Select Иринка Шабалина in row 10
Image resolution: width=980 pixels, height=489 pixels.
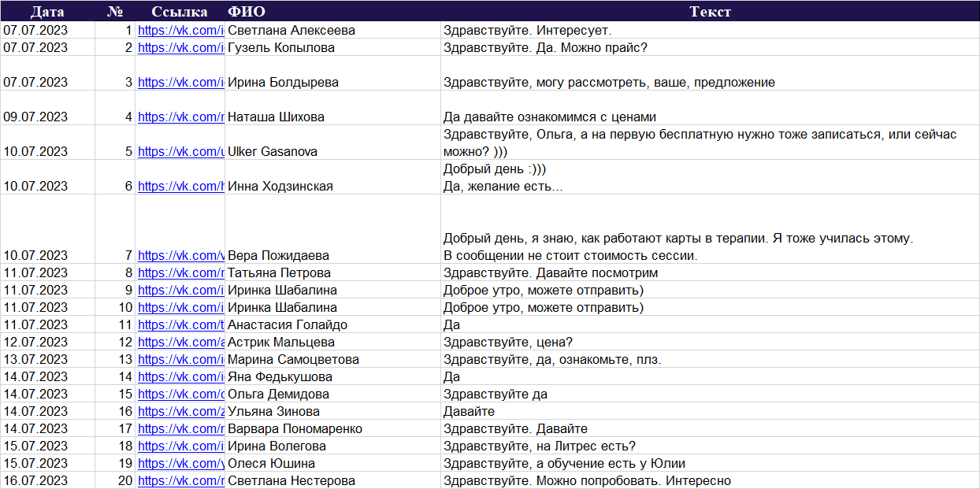click(332, 307)
